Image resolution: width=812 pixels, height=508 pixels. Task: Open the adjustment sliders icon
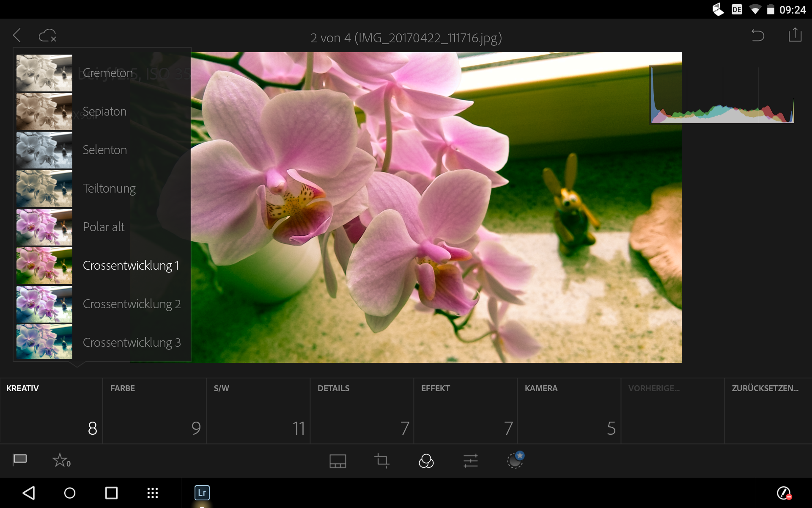point(470,461)
